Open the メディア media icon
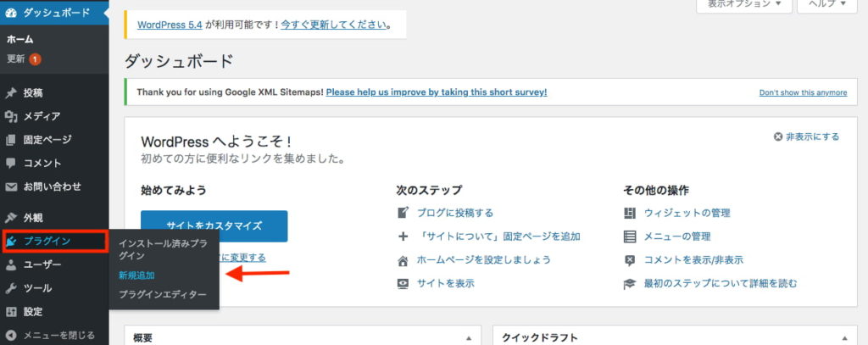The image size is (868, 345). tap(11, 116)
